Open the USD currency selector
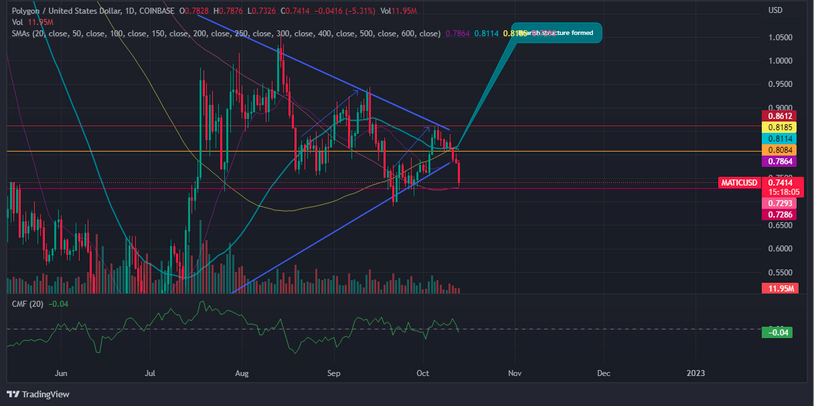 (x=774, y=10)
